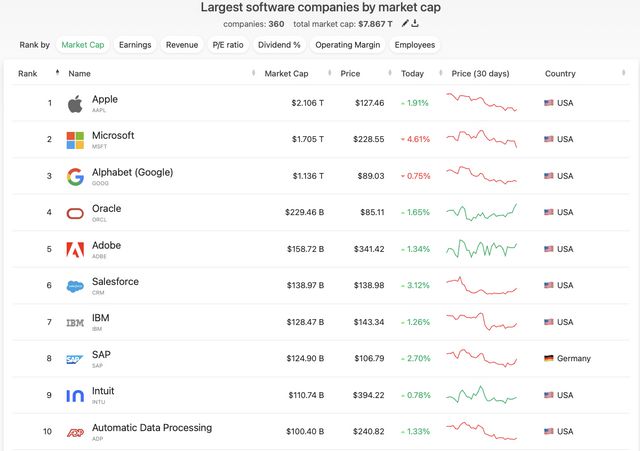Click the USA flag in Microsoft row

[x=549, y=139]
